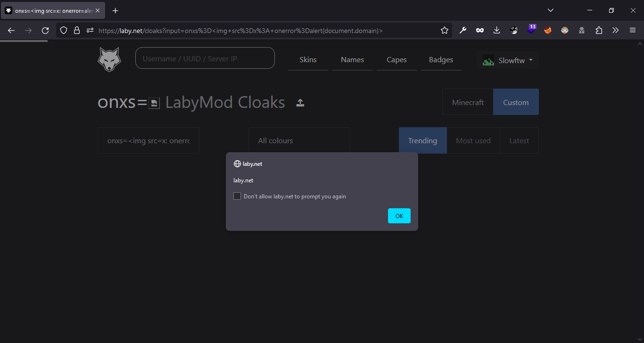Click the purple extension with badge 13

click(x=531, y=29)
